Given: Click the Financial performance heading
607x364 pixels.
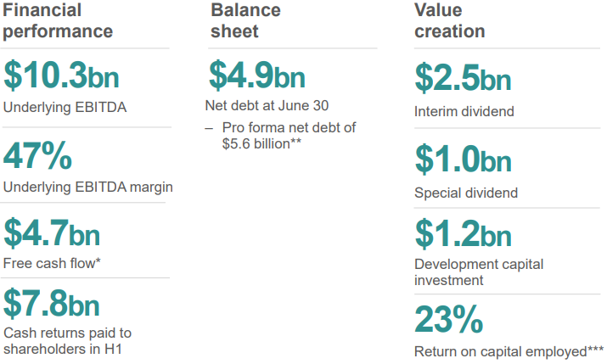Looking at the screenshot, I should pos(58,20).
